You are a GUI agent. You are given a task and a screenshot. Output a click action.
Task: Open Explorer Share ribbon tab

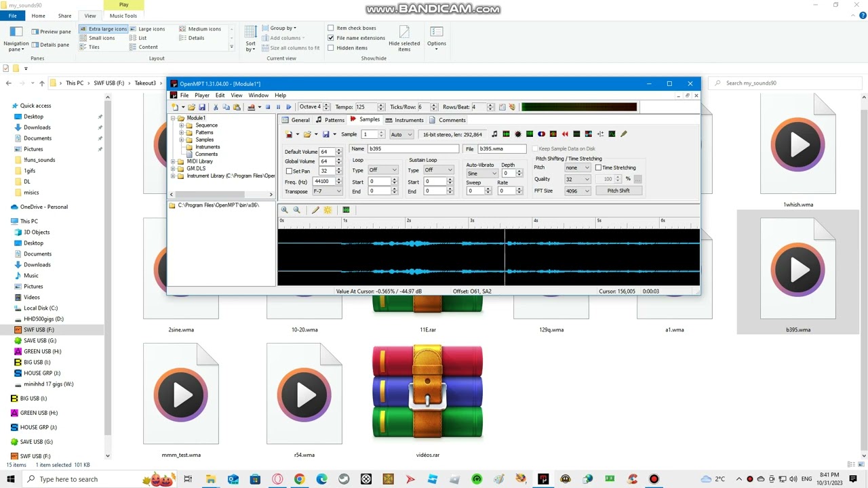(64, 16)
